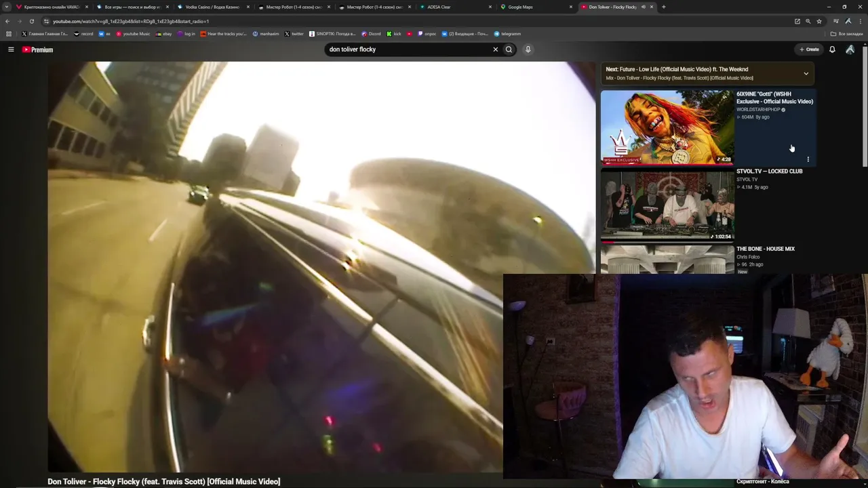Bookmark this page with the star icon
The width and height of the screenshot is (868, 488).
click(x=818, y=21)
